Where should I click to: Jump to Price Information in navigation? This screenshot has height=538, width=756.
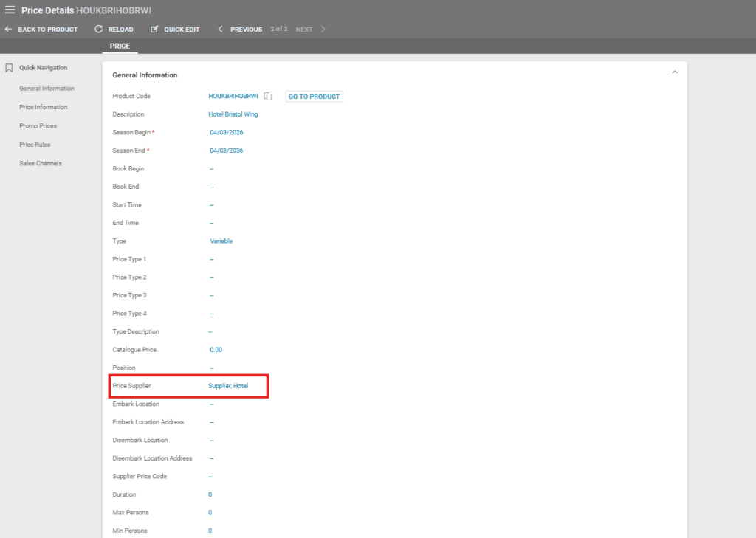[x=43, y=107]
